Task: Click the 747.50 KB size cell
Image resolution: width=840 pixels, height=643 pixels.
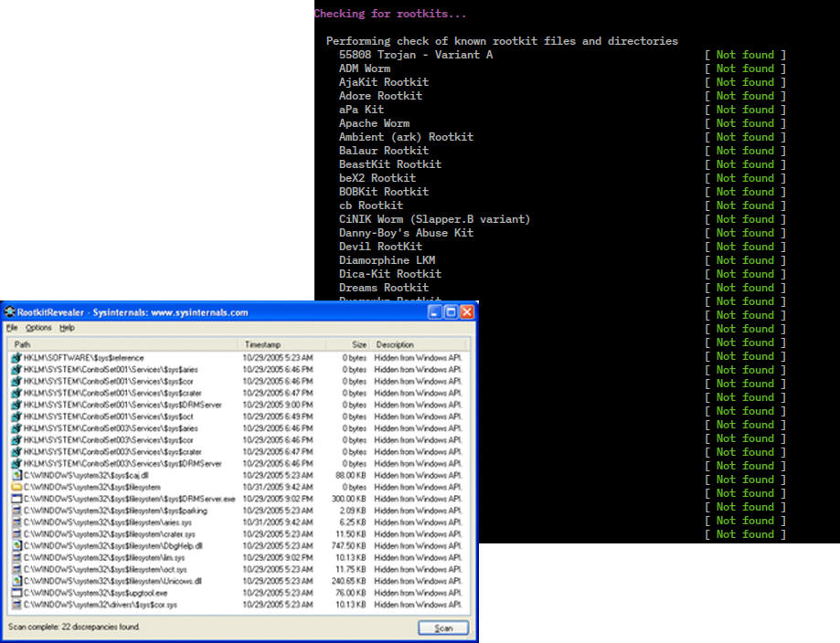Action: click(x=349, y=546)
